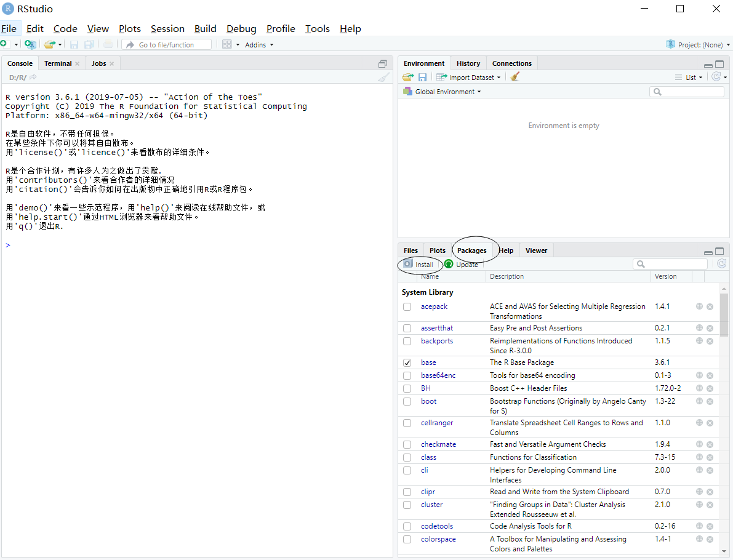Open the Session menu
733x560 pixels.
pos(167,28)
